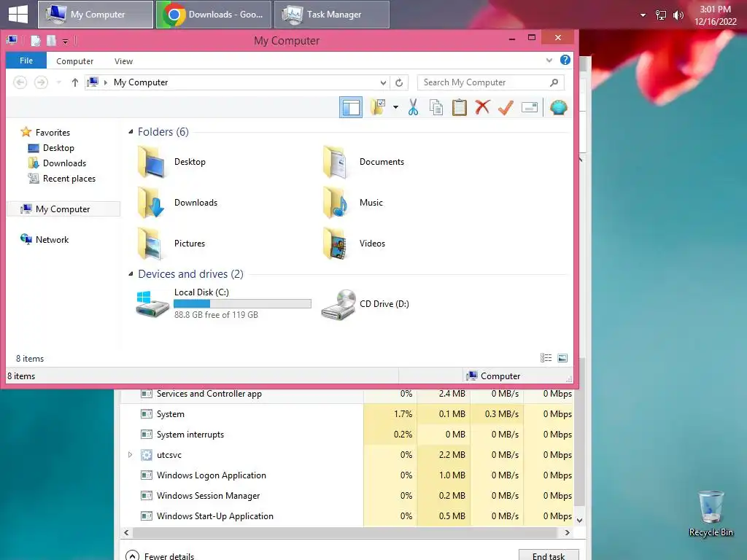
Task: Click the magnifier search icon
Action: (x=554, y=82)
